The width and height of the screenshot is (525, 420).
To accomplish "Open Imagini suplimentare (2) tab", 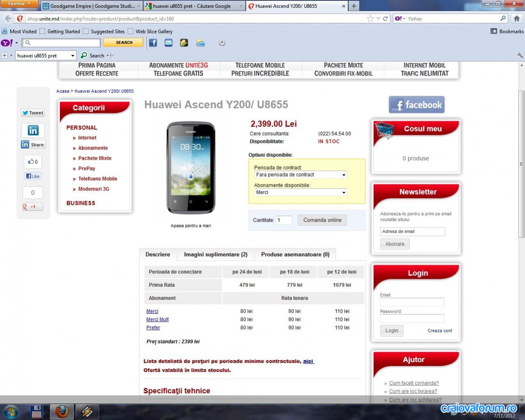I will click(x=216, y=255).
